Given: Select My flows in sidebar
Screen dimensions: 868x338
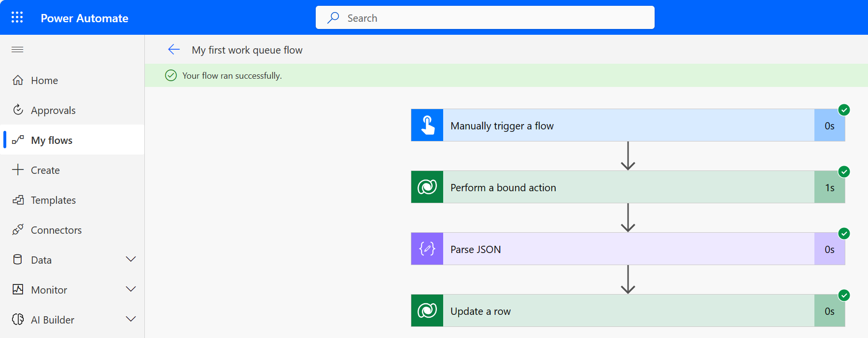Looking at the screenshot, I should point(52,141).
